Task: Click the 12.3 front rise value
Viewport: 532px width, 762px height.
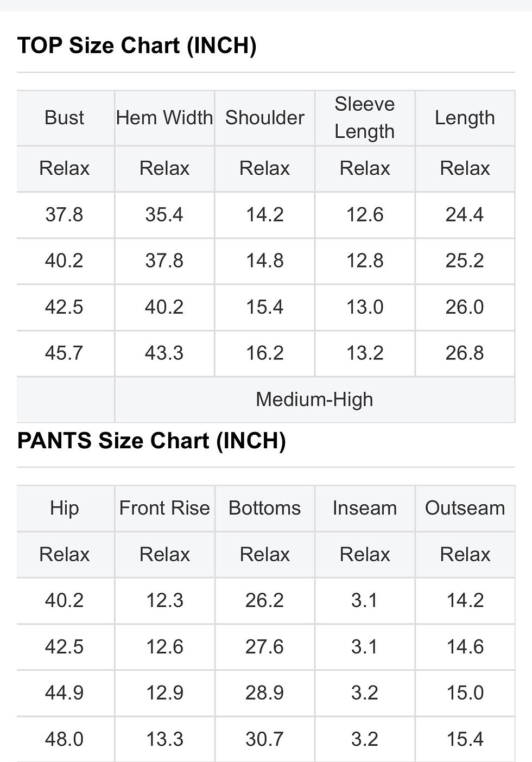Action: pyautogui.click(x=164, y=600)
